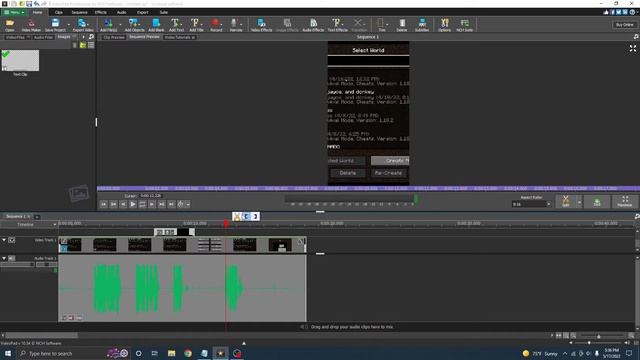
Task: Click the Save Project icon
Action: coord(55,25)
